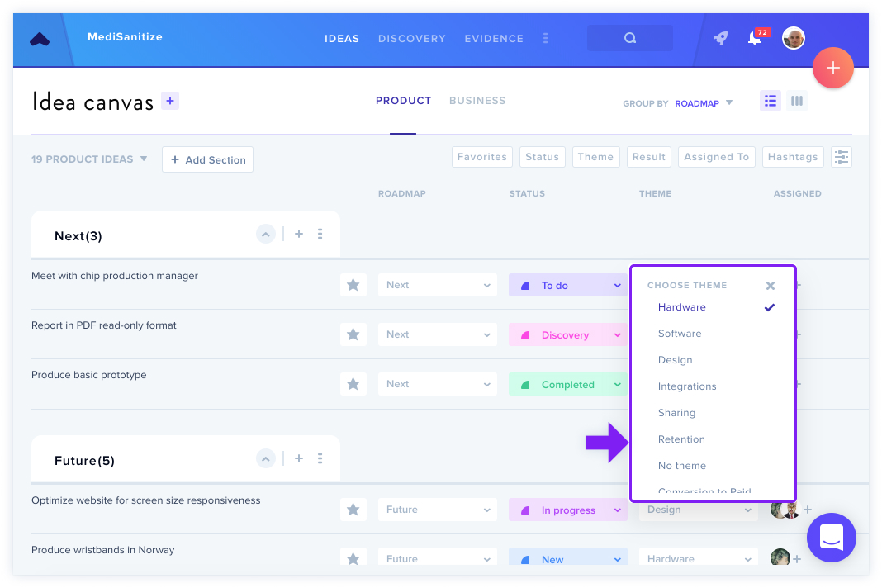Viewport: 882px width, 588px height.
Task: Select the PRODUCT canvas tab
Action: (403, 101)
